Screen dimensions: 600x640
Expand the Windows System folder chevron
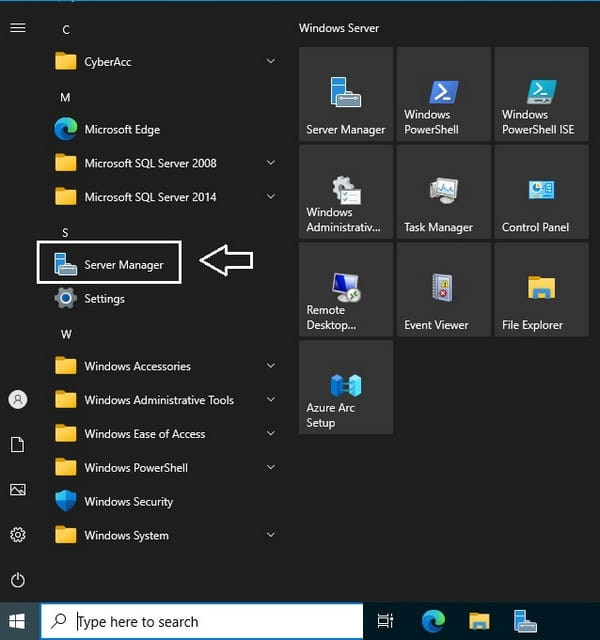click(x=270, y=535)
